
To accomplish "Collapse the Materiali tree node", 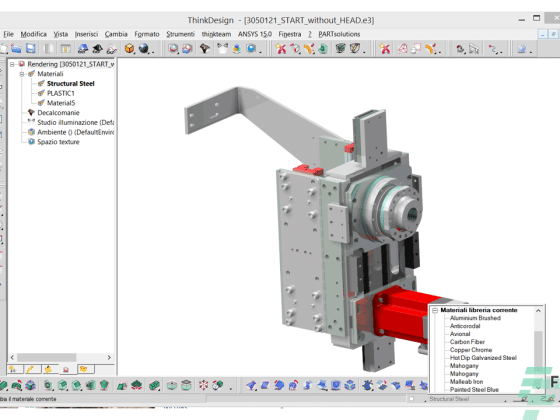I will pyautogui.click(x=22, y=74).
